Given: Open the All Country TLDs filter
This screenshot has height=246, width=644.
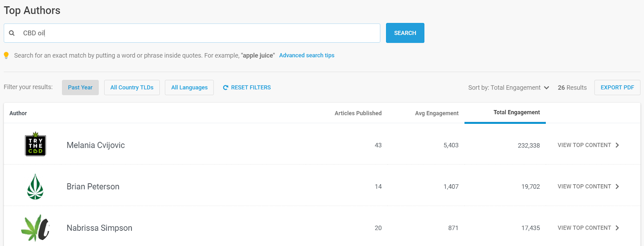Looking at the screenshot, I should tap(132, 88).
